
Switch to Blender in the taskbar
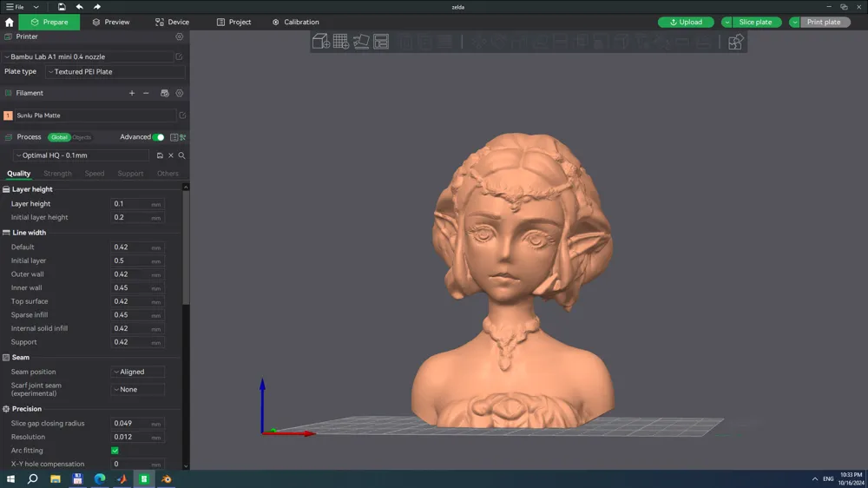coord(166,478)
